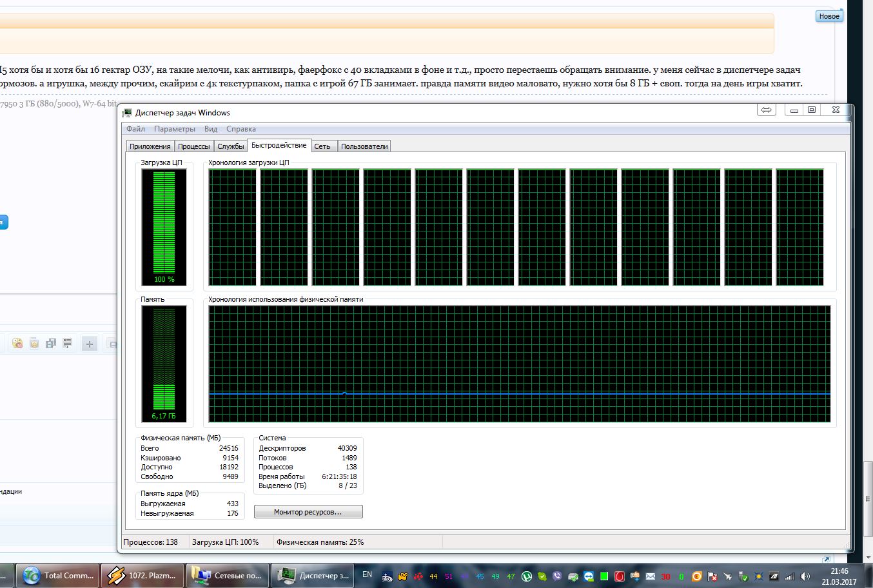Image resolution: width=873 pixels, height=588 pixels.
Task: Expand the Вид menu
Action: click(x=211, y=129)
